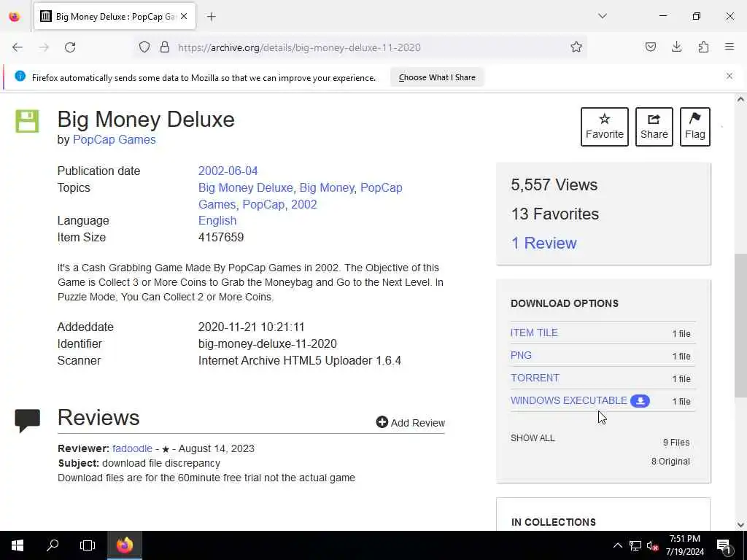The width and height of the screenshot is (747, 560).
Task: Open the Big Money Deluxe topic link
Action: coord(245,187)
